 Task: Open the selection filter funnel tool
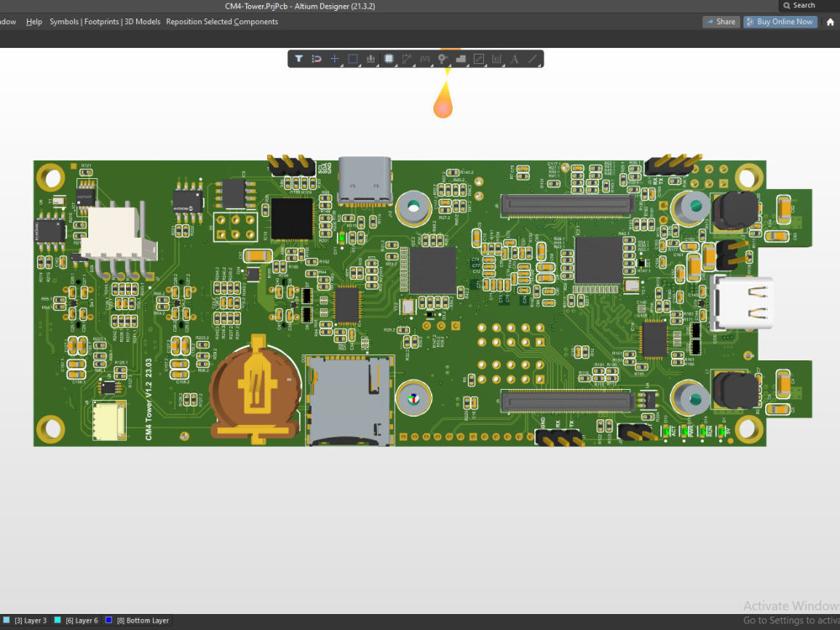[x=298, y=59]
